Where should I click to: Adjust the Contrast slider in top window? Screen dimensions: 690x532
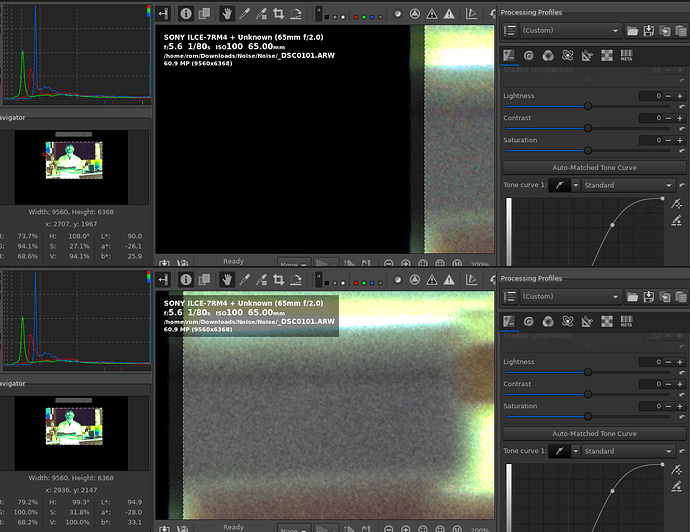(588, 128)
